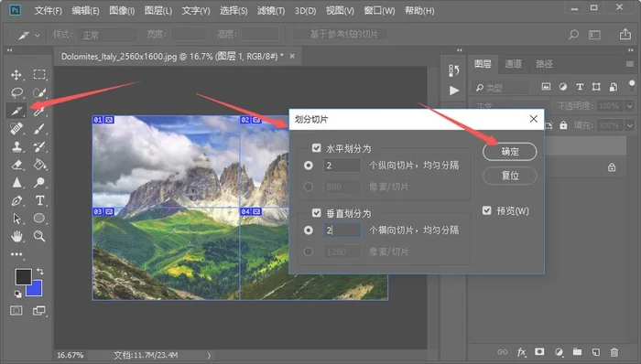Create new adjustment layer icon

(x=559, y=352)
